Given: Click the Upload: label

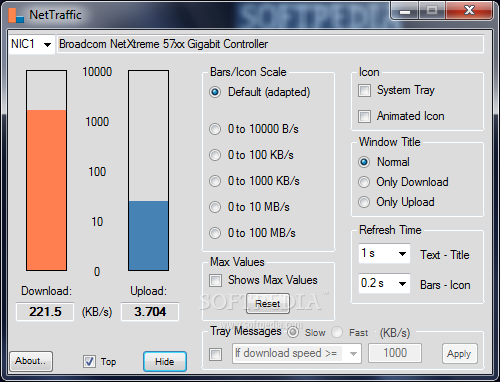Looking at the screenshot, I should pyautogui.click(x=148, y=291).
